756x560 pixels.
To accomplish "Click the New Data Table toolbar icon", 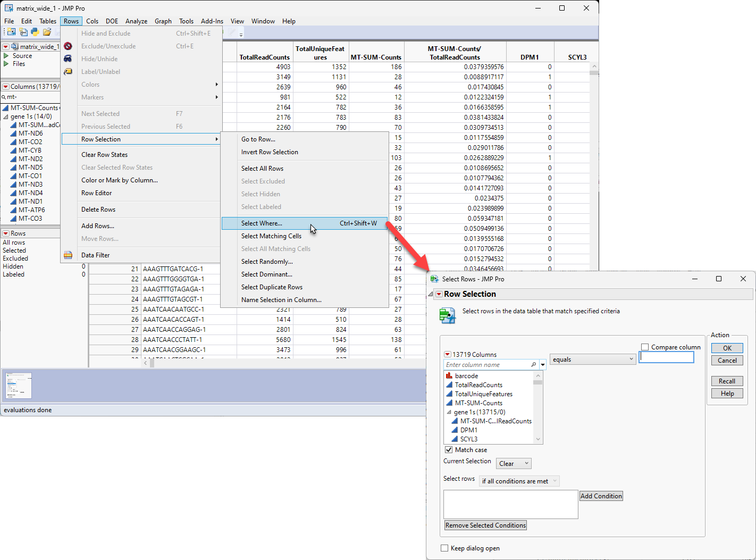I will pos(11,32).
